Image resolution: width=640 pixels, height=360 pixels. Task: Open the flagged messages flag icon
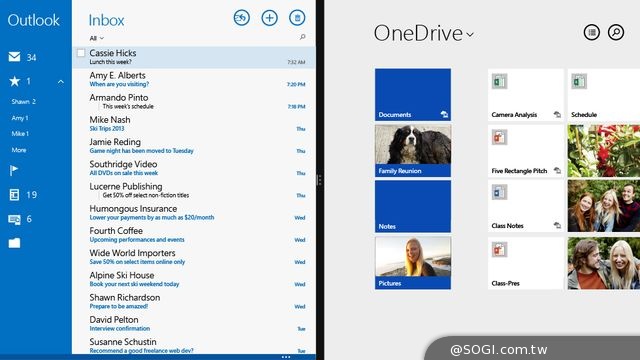tap(14, 170)
